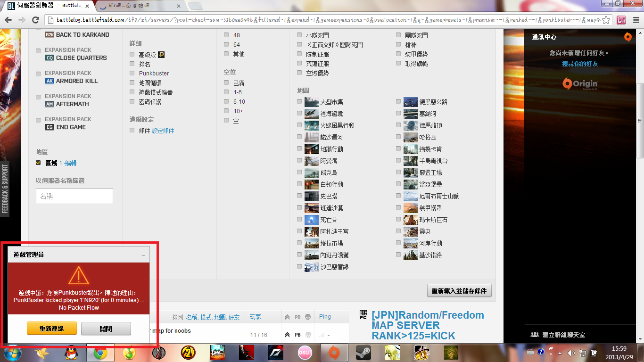Sort the server list by 玩家 column

pyautogui.click(x=255, y=317)
